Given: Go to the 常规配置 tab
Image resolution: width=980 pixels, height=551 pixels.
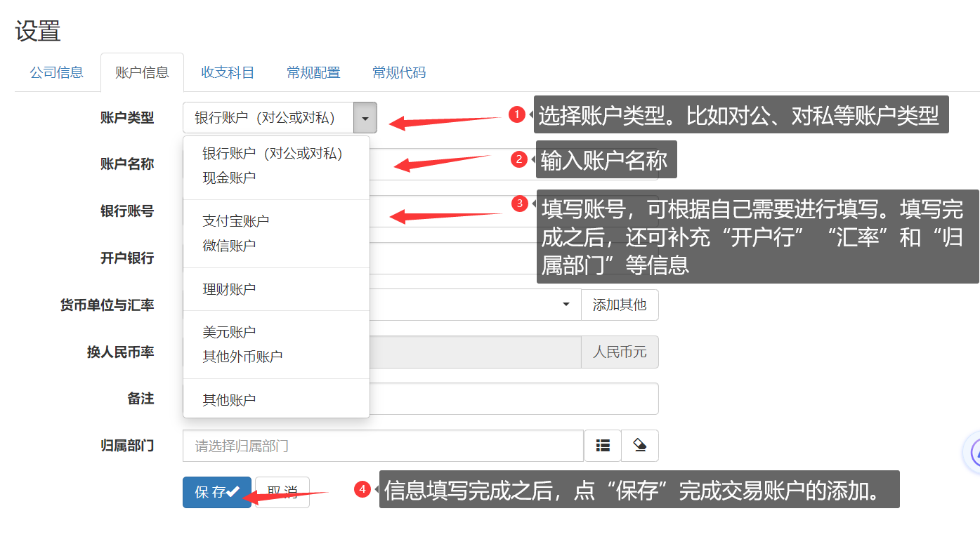Looking at the screenshot, I should point(313,72).
